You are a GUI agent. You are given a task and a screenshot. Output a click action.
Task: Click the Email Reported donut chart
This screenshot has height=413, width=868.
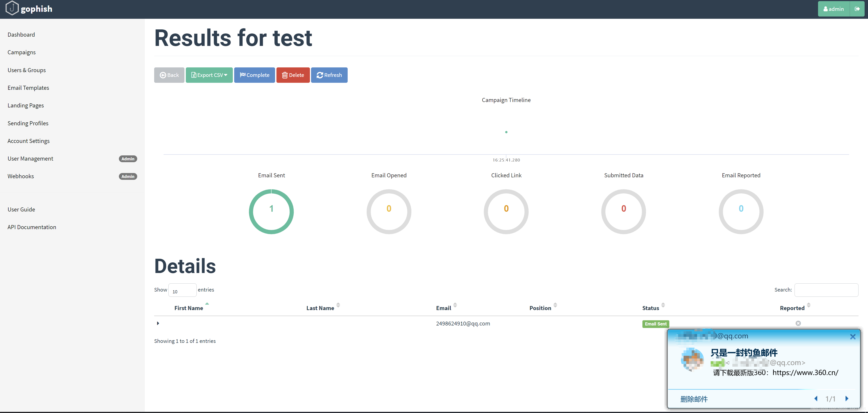(741, 212)
